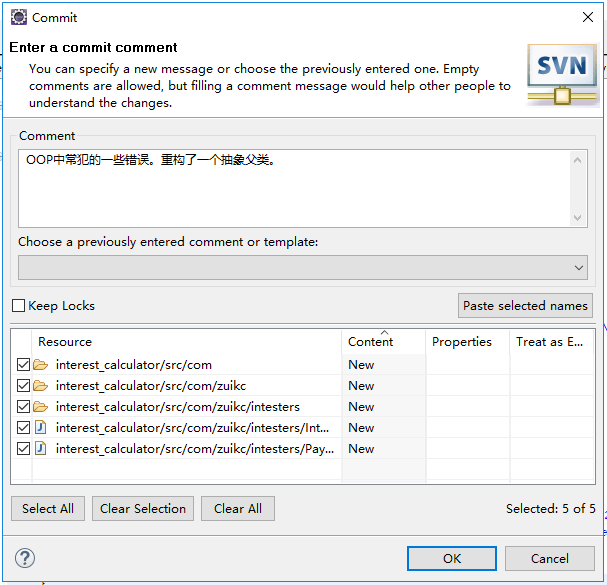Click inside the commit comment text area
607x585 pixels.
[290, 188]
